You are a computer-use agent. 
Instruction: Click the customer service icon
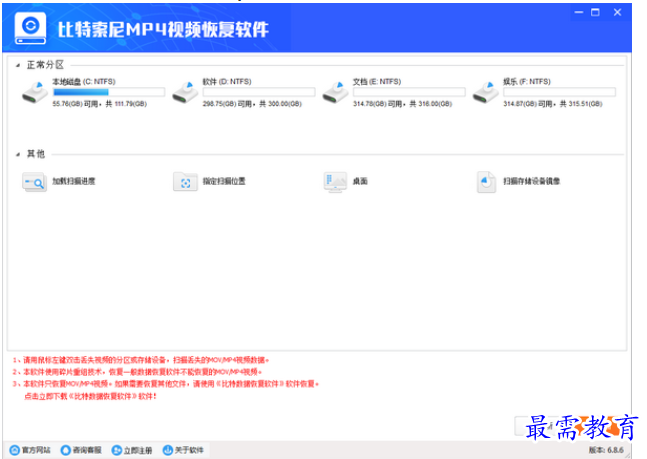[66, 450]
